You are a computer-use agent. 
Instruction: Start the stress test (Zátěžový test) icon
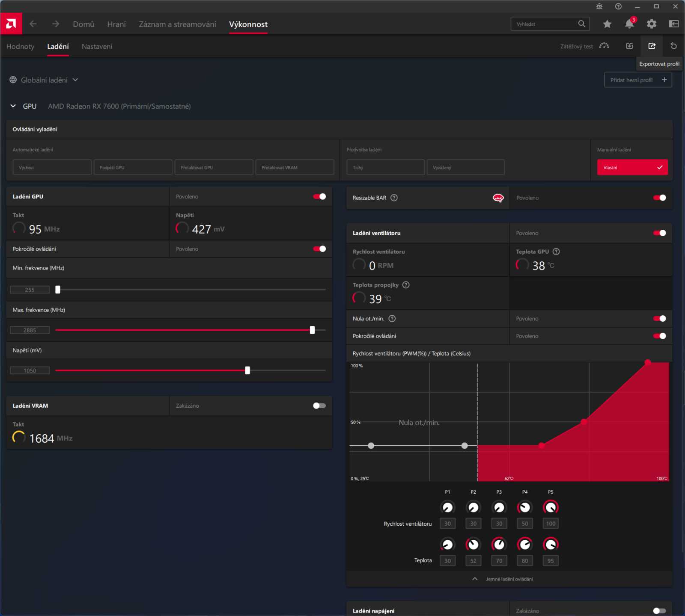pyautogui.click(x=604, y=46)
